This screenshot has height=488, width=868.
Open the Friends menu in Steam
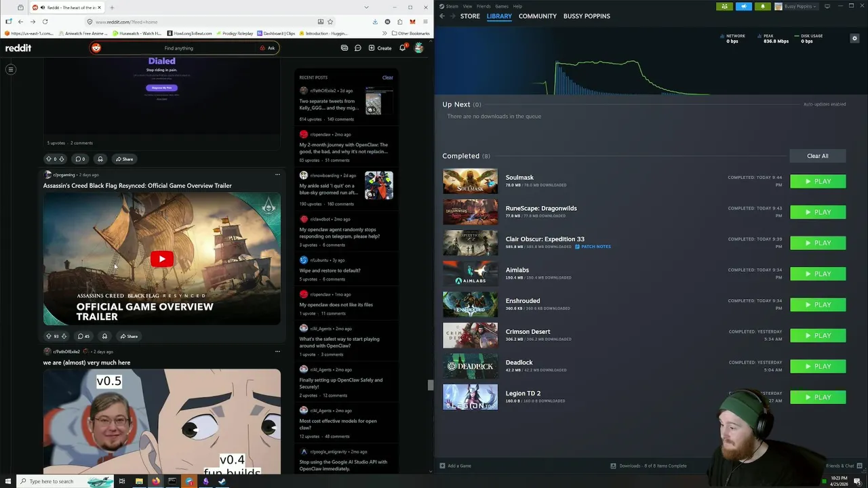pyautogui.click(x=484, y=6)
